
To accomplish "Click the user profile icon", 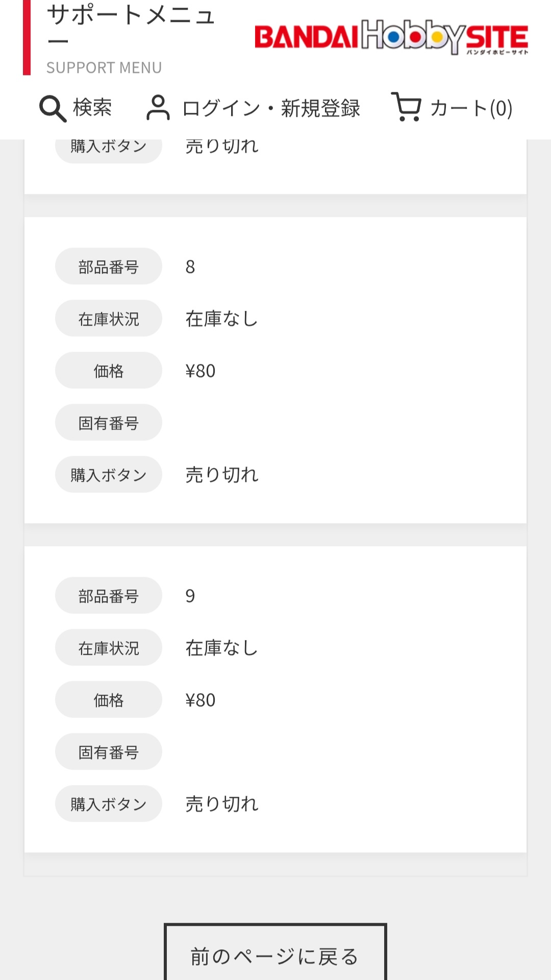I will point(158,108).
